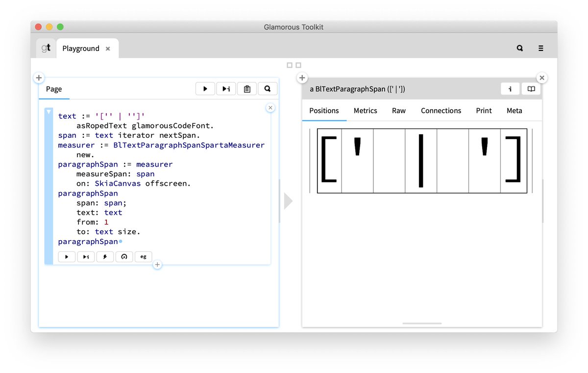The width and height of the screenshot is (588, 373).
Task: Click the first small square pager indicator
Action: point(290,65)
